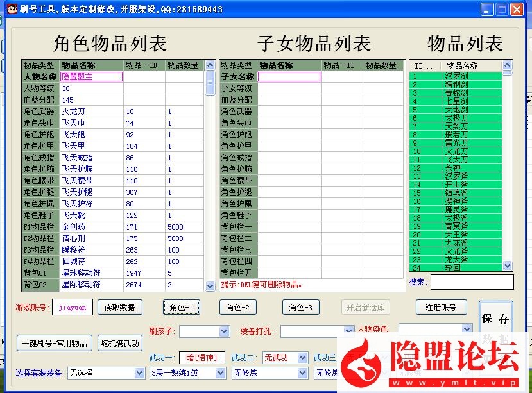This screenshot has width=532, height=393.
Task: Switch to 角色-3
Action: (x=300, y=308)
